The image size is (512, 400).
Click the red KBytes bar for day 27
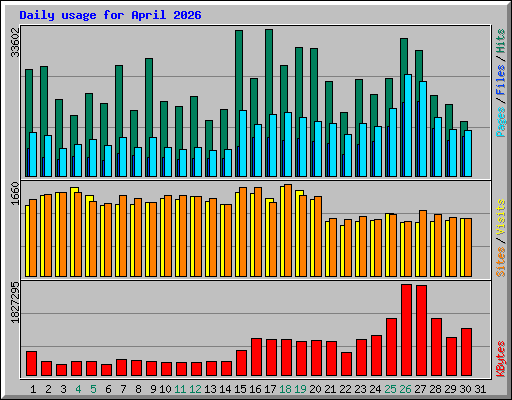coord(421,330)
